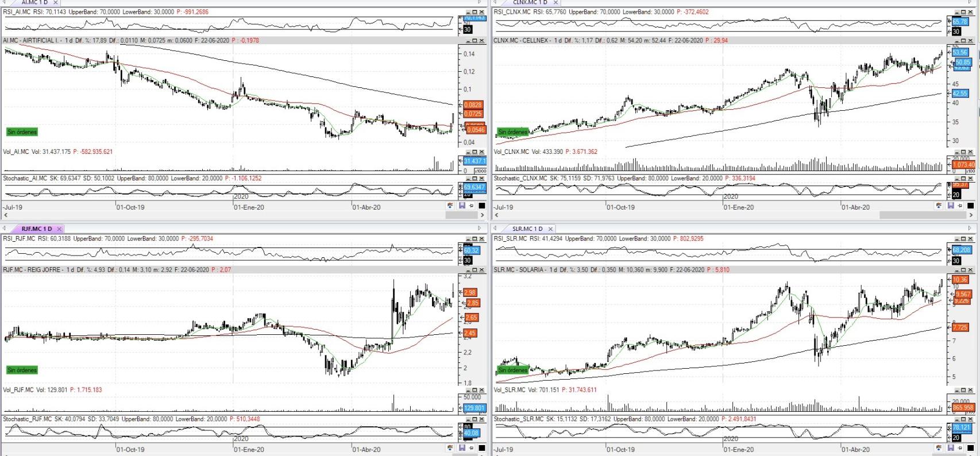Screen dimensions: 980x456
Task: Click the x1000 scale label in the Vol_AI.MC panel
Action: point(480,171)
